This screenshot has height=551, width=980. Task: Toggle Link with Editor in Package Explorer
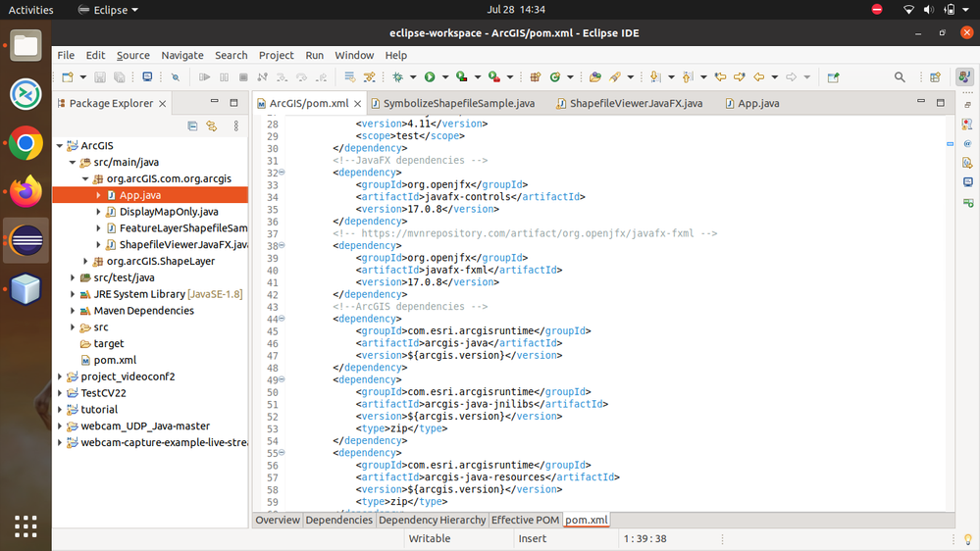tap(212, 126)
